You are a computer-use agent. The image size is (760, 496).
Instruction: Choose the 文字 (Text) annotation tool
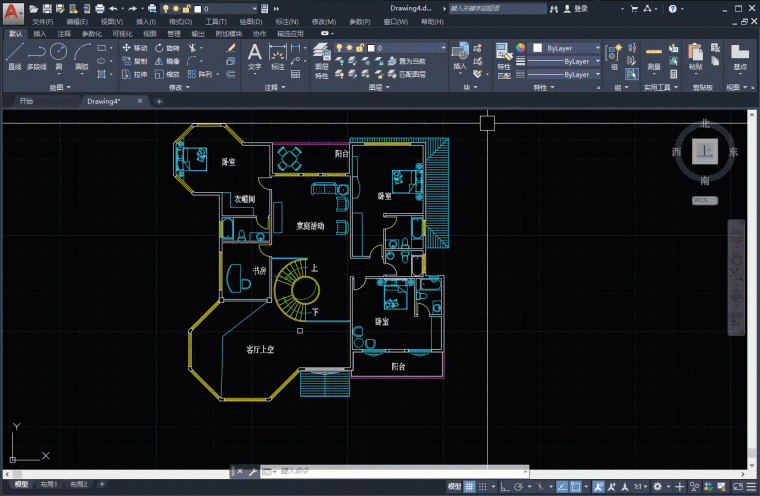pyautogui.click(x=254, y=54)
